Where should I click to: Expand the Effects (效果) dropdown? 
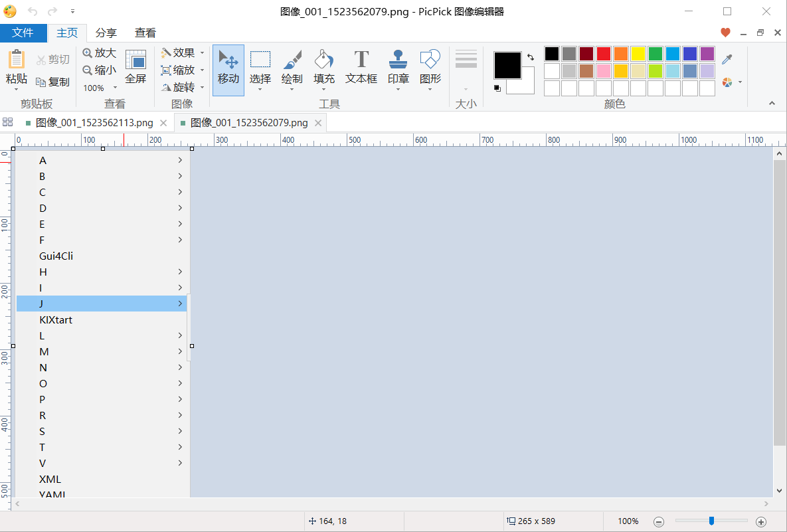coord(183,52)
